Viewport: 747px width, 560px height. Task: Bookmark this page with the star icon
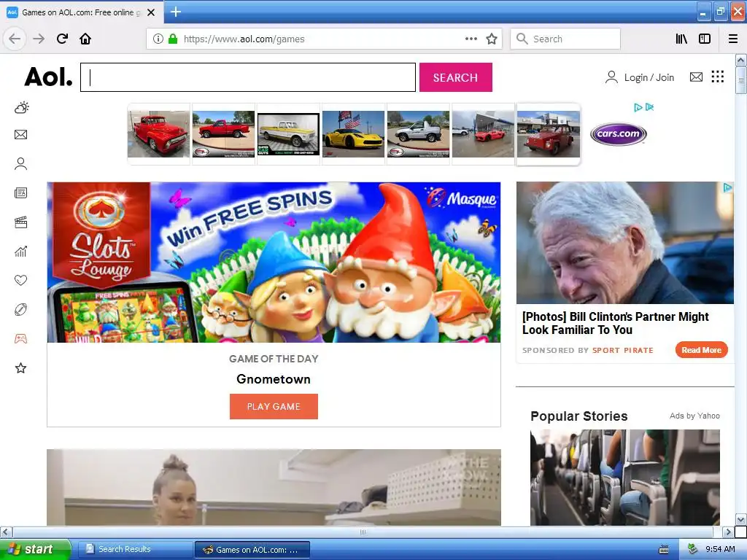(x=492, y=39)
